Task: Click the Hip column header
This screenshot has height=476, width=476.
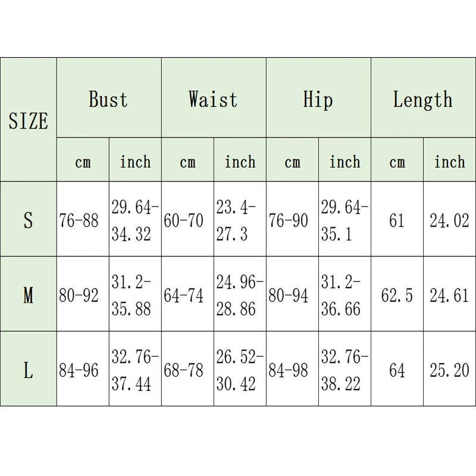Action: (318, 98)
